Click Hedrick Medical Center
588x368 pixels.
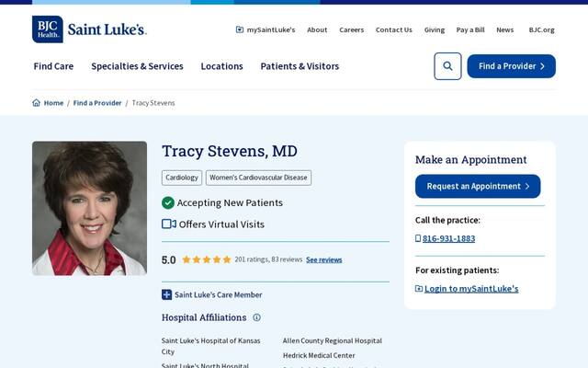(x=319, y=355)
